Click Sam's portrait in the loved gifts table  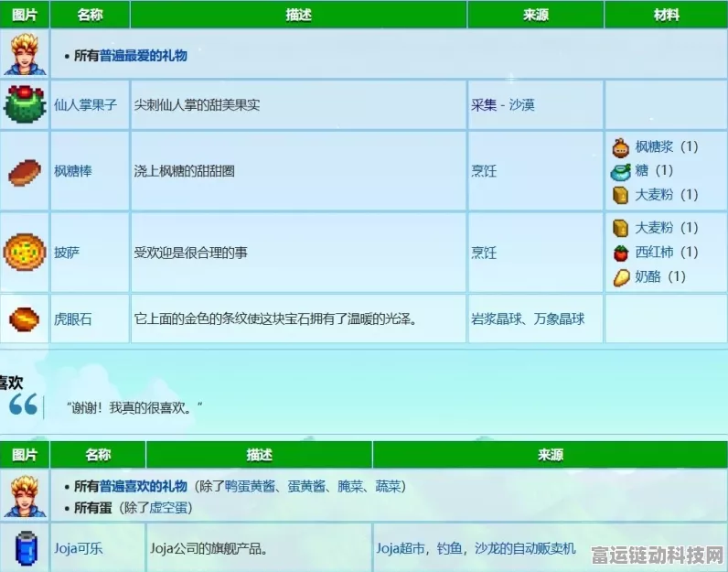tap(25, 54)
